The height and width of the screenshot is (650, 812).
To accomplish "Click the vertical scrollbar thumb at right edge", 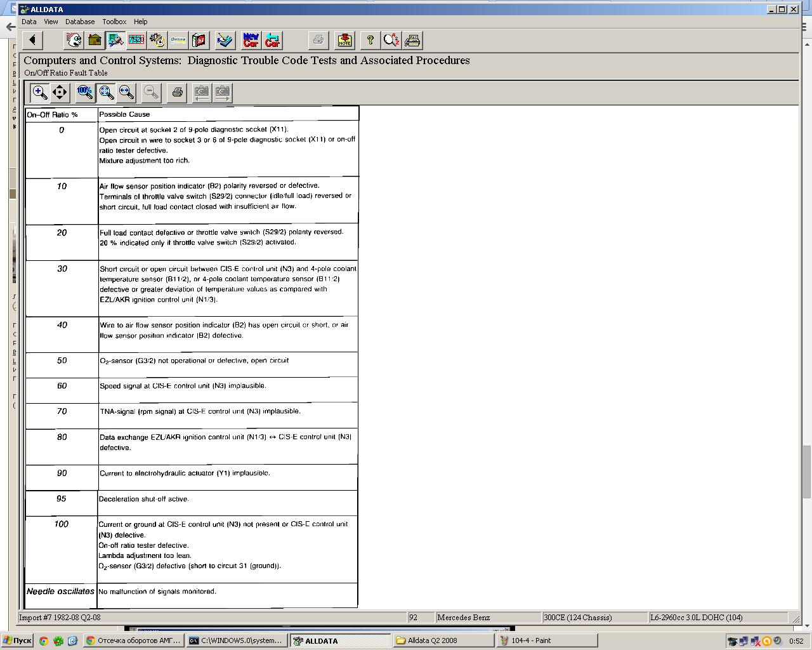I will (806, 472).
